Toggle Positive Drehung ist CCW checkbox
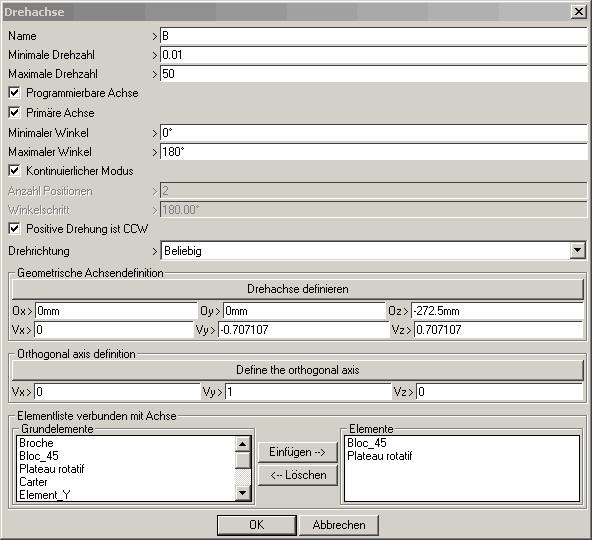This screenshot has height=540, width=592. pos(14,228)
